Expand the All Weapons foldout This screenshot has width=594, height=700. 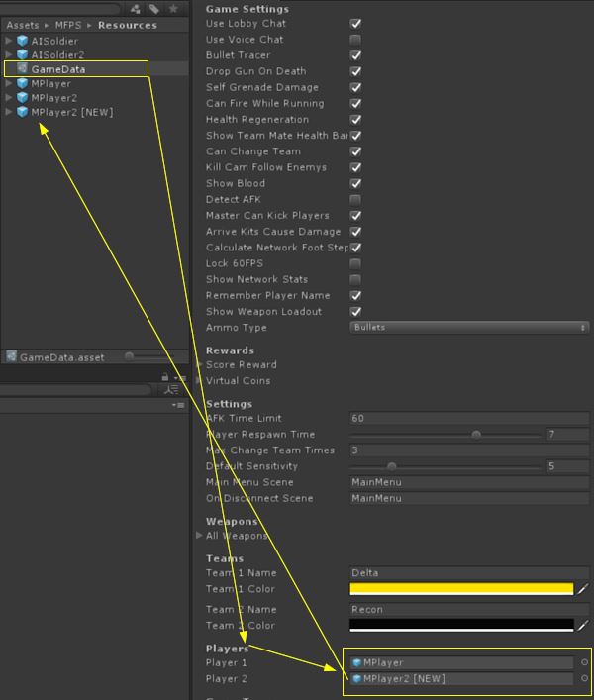201,536
